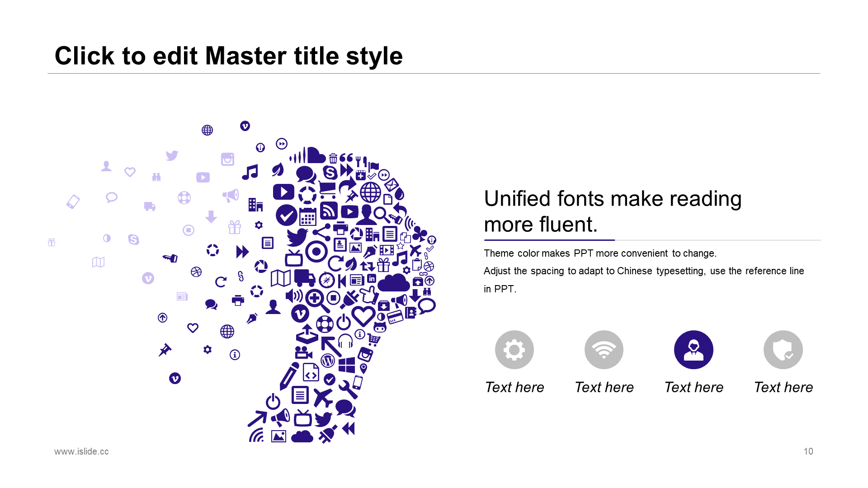Click the double rewind arrows icon at the neck
The height and width of the screenshot is (488, 868).
[x=349, y=428]
